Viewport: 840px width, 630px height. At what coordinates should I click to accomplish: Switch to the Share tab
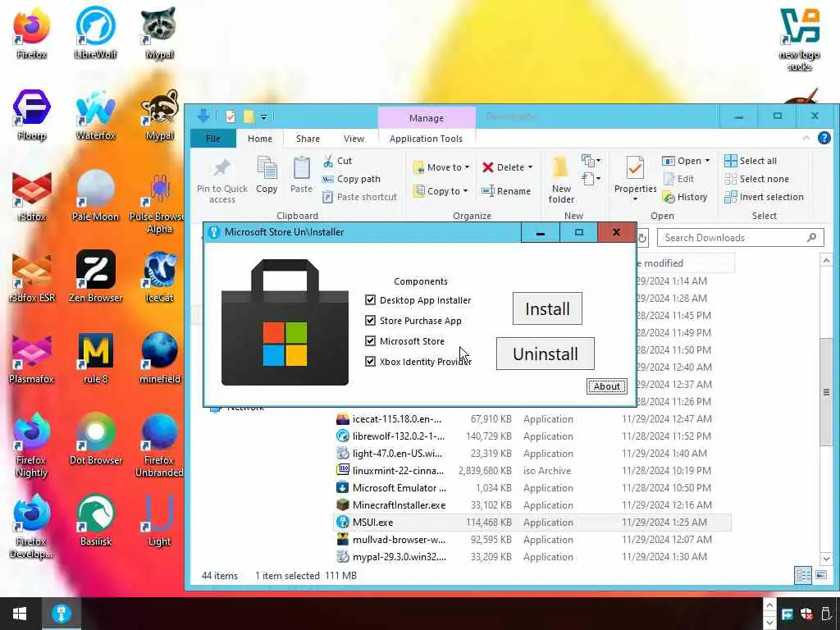(308, 138)
